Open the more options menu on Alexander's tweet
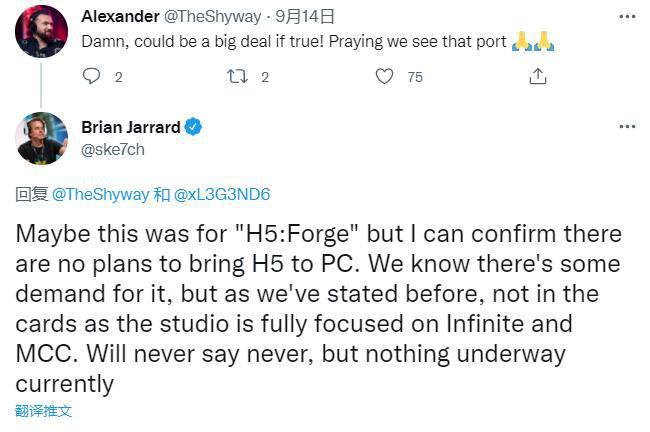The image size is (650, 432). [627, 17]
